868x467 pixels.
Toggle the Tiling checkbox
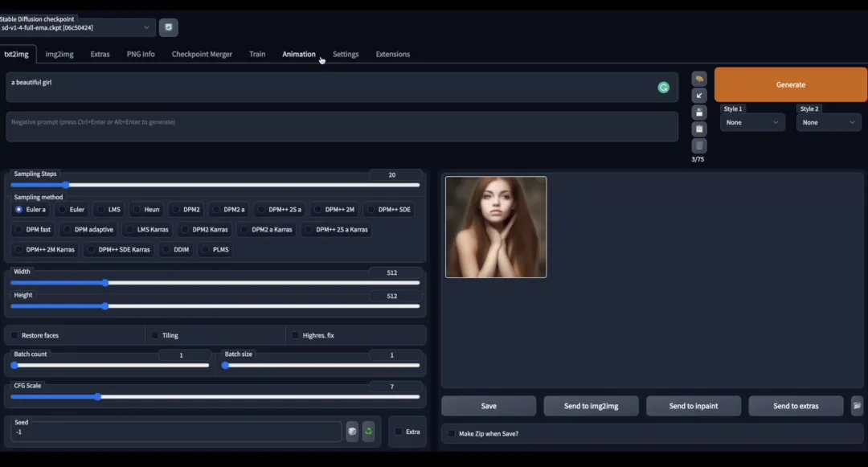pos(155,335)
